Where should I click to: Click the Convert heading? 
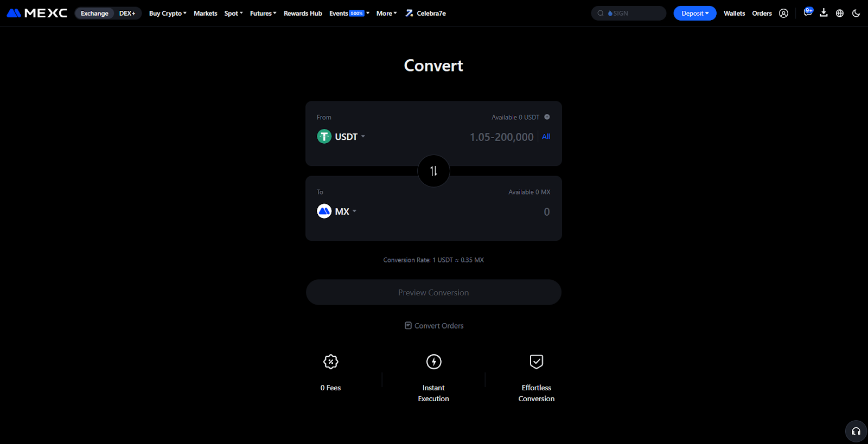point(433,66)
